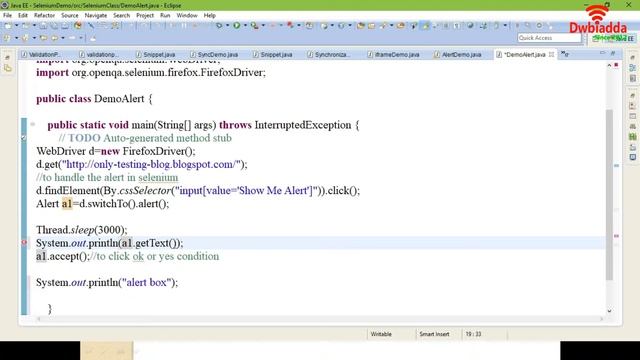Screen dimensions: 640x360
Task: Click the horizontal editor scrollbar
Action: (320, 319)
